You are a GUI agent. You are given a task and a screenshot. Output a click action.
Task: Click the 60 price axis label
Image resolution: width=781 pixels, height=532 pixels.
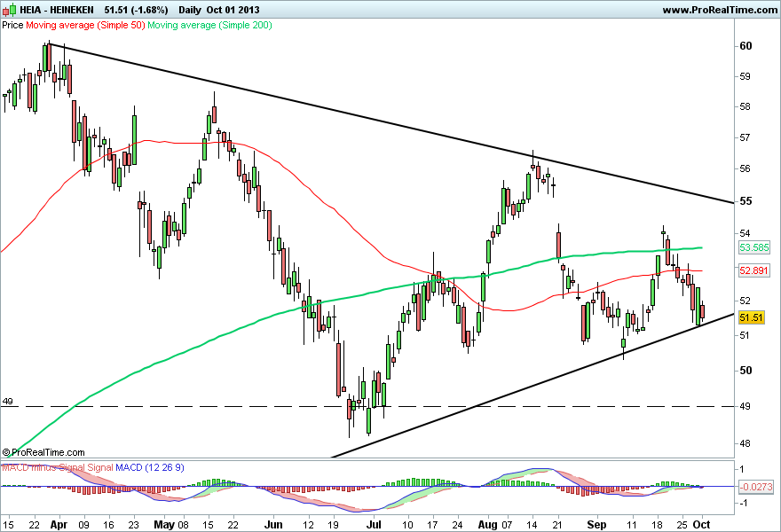pos(745,46)
